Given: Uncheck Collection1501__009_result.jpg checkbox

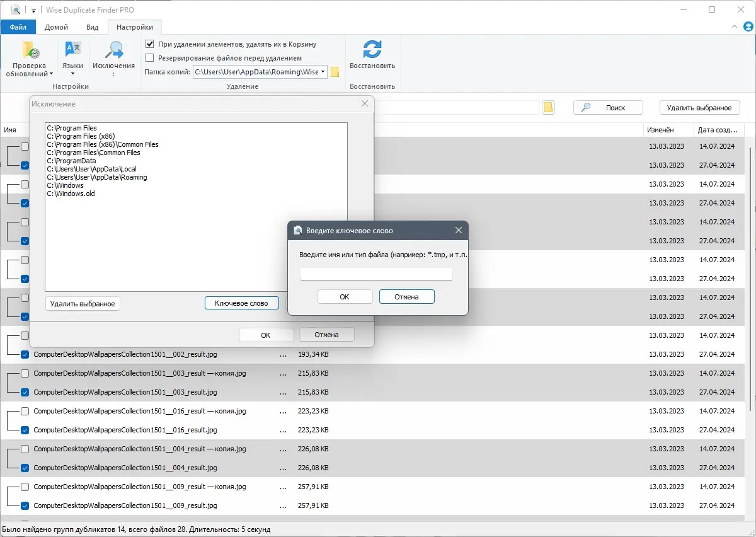Looking at the screenshot, I should (x=25, y=505).
